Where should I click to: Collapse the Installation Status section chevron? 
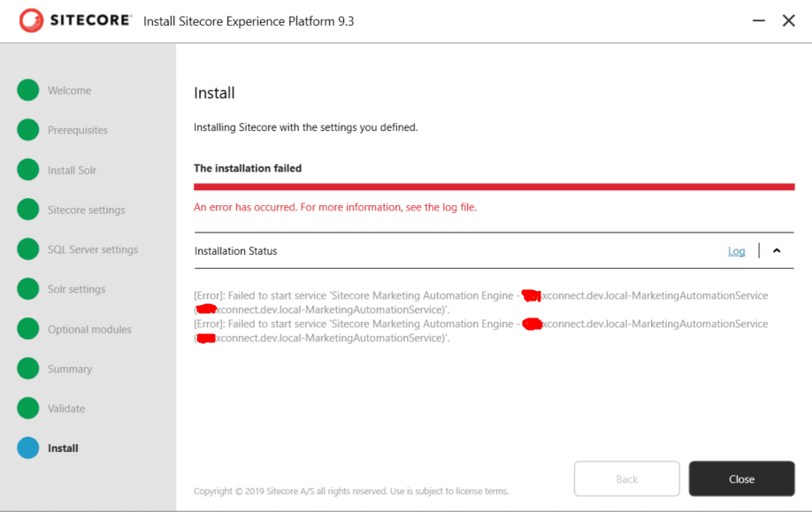[x=777, y=250]
